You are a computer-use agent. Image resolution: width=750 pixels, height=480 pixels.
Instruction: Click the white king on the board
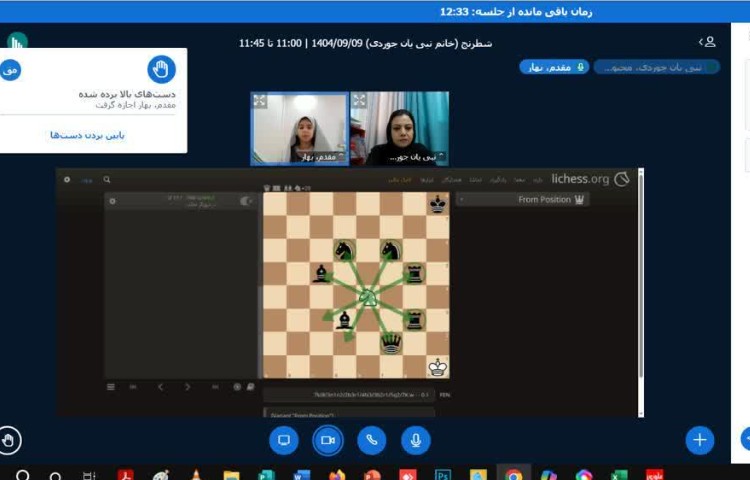click(438, 367)
